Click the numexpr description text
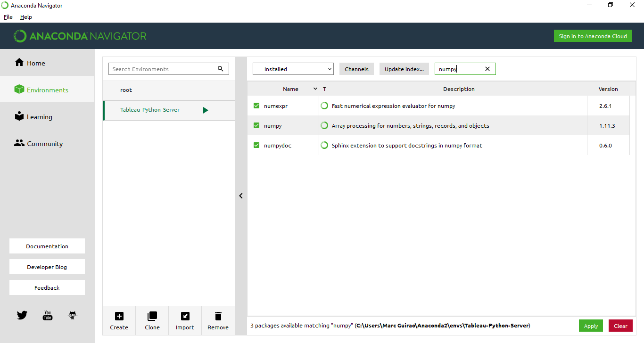Image resolution: width=644 pixels, height=343 pixels. click(x=393, y=106)
